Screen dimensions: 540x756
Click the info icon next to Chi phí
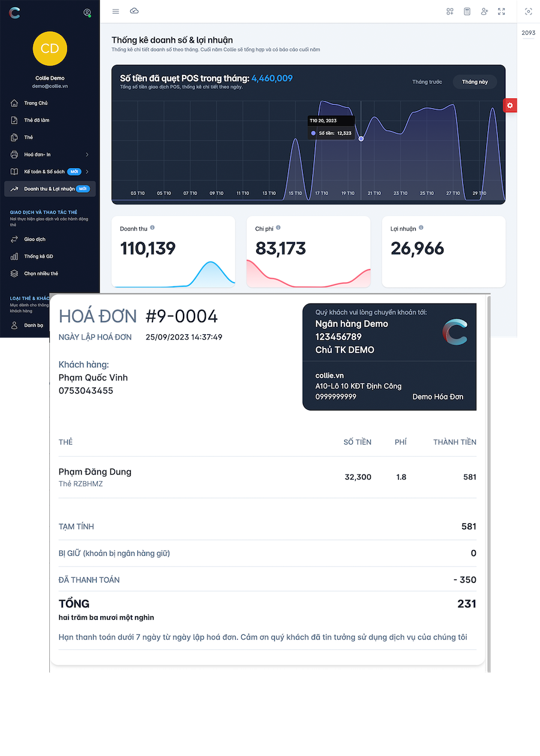tap(278, 228)
